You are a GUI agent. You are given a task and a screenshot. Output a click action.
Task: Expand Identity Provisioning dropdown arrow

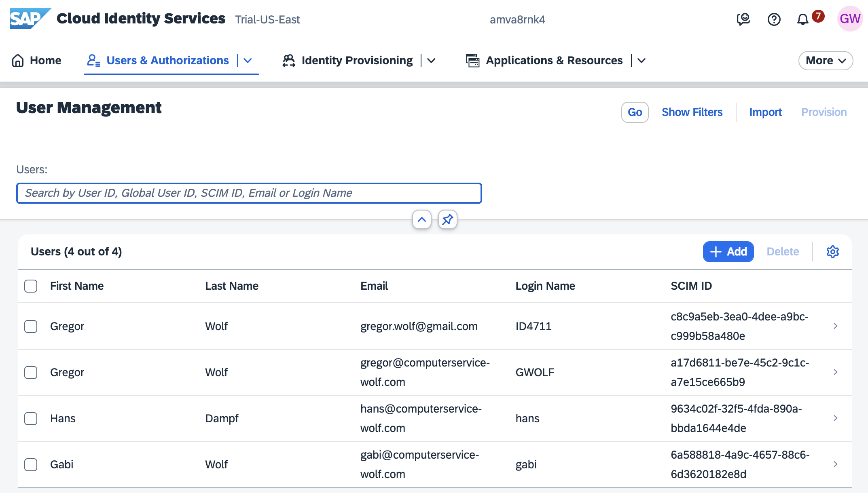(x=432, y=60)
